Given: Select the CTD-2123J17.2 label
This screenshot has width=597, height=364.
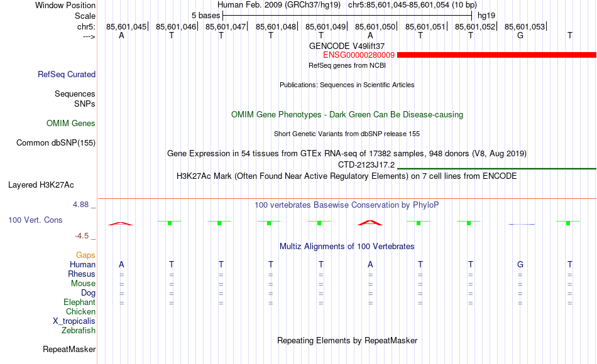Looking at the screenshot, I should [366, 164].
